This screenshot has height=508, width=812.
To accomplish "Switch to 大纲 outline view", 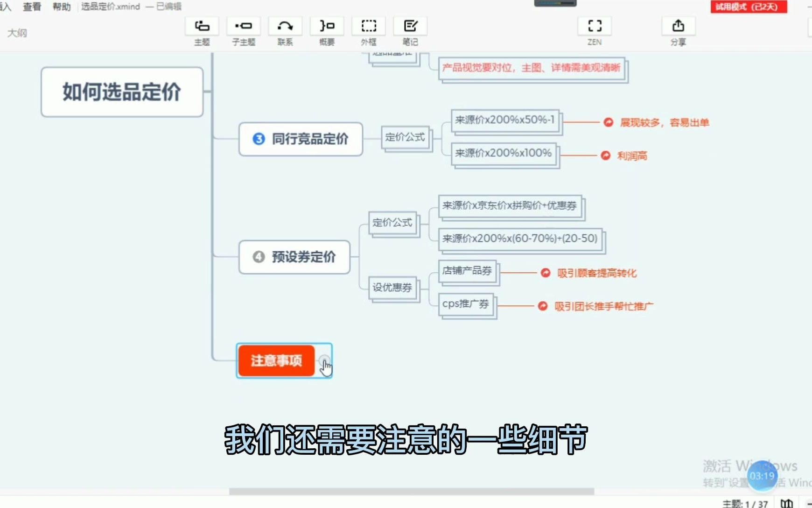I will [x=17, y=33].
